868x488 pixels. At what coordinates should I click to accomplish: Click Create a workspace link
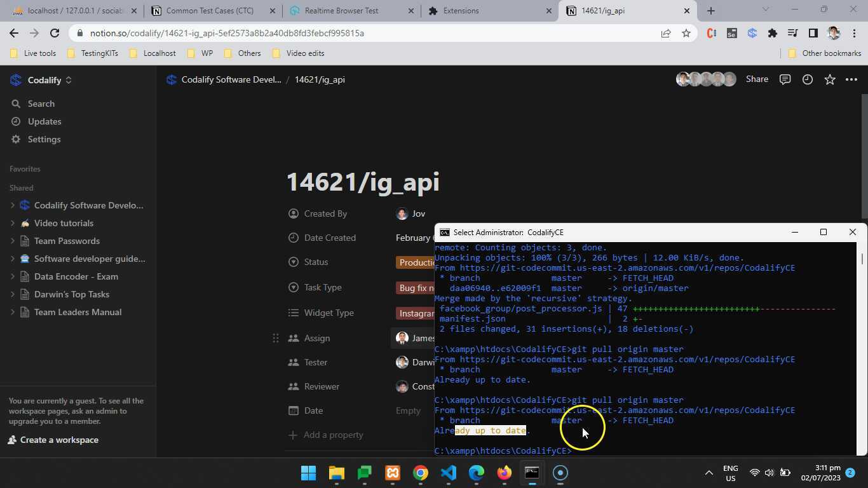coord(59,440)
